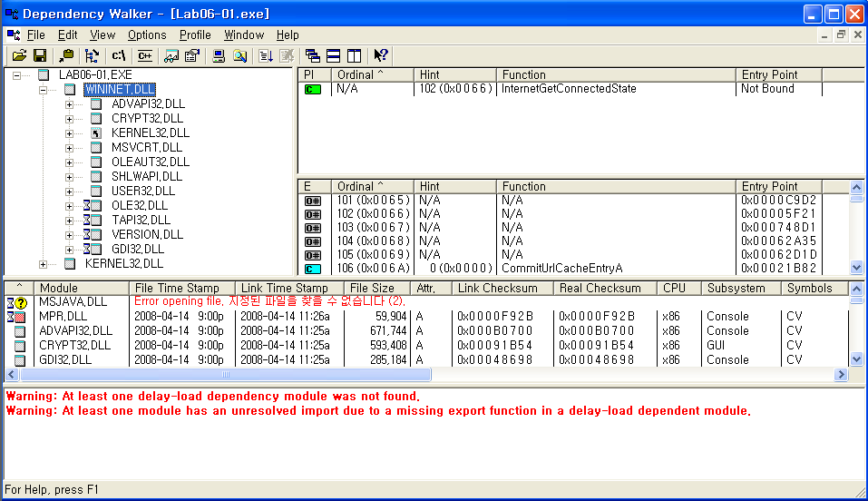Click Tile Horizontally toolbar icon

click(x=333, y=55)
